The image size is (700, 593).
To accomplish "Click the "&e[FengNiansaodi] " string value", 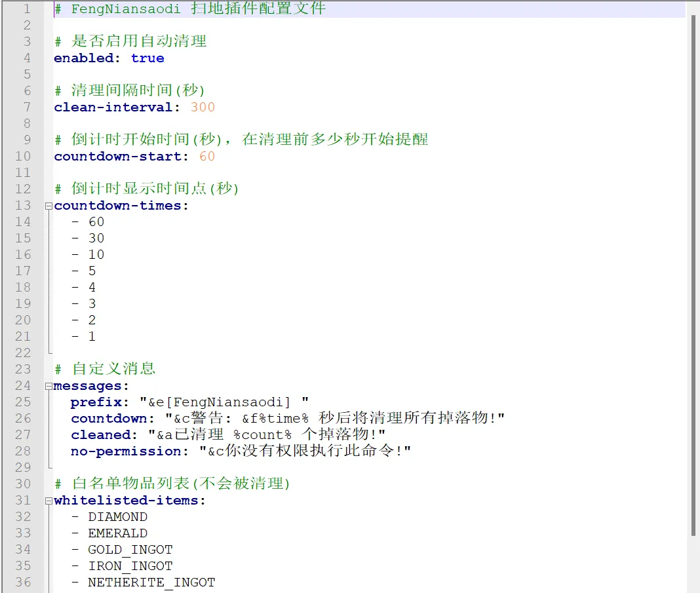I will coord(224,402).
